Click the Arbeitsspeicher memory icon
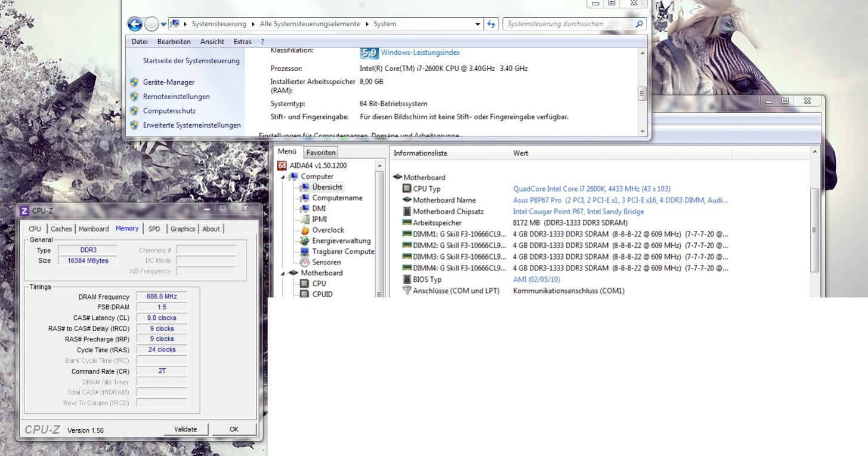 tap(407, 223)
